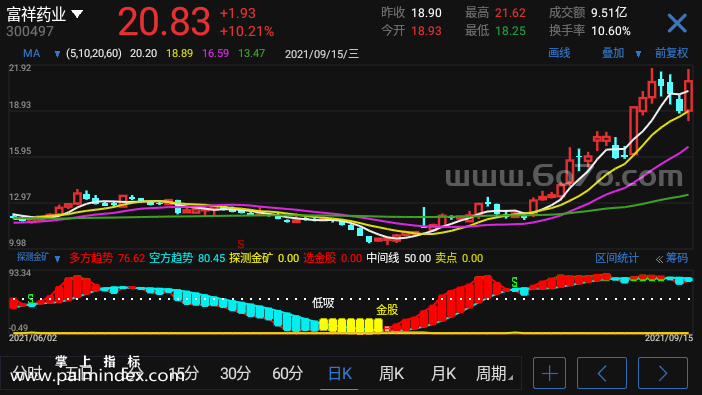
Task: Open the stock selector triangle beside 富祥药业
Action: (77, 14)
